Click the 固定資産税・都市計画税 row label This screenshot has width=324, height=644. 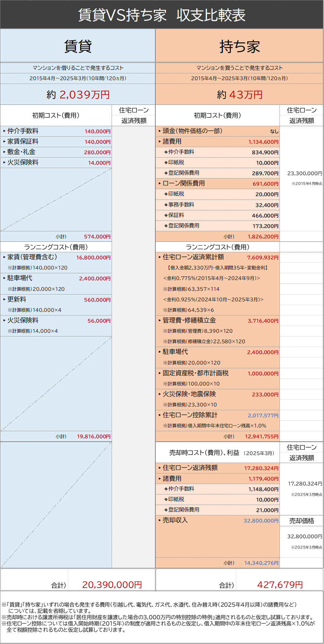[x=195, y=373]
